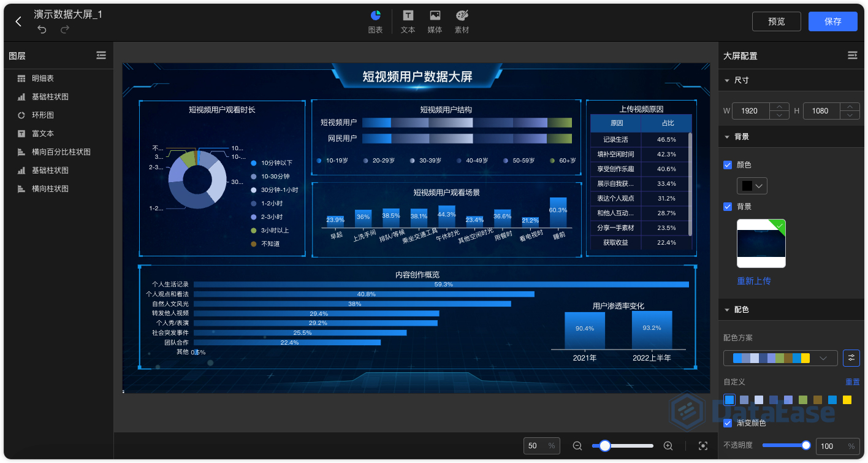Select the 环形图 layer row
Screen dimensions: 868x463
[59, 115]
